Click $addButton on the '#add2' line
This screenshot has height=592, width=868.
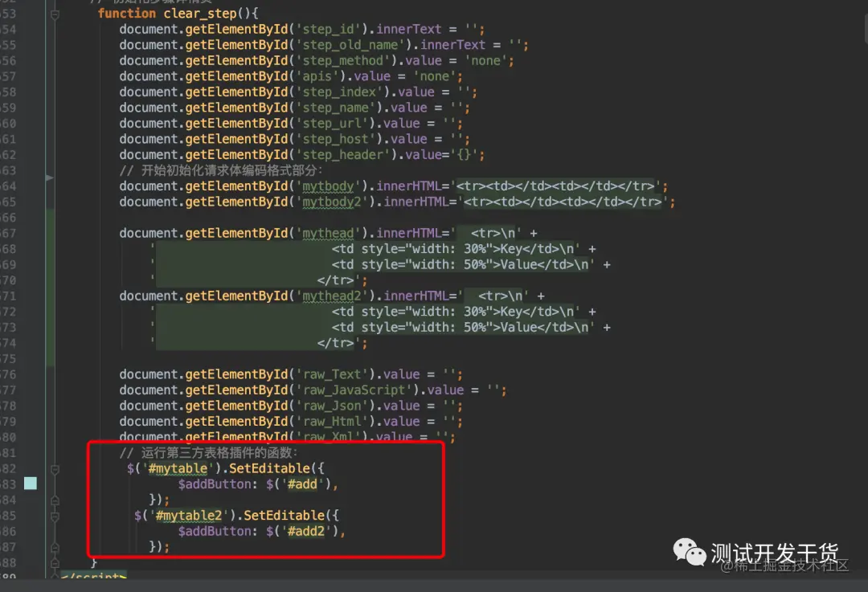(215, 531)
